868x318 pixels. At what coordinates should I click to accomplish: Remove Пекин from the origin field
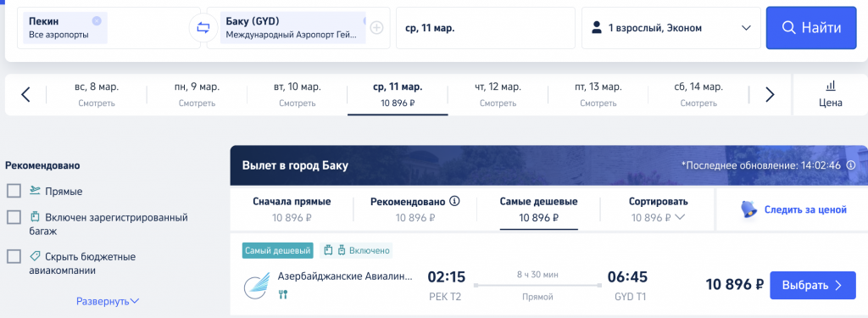(x=97, y=20)
